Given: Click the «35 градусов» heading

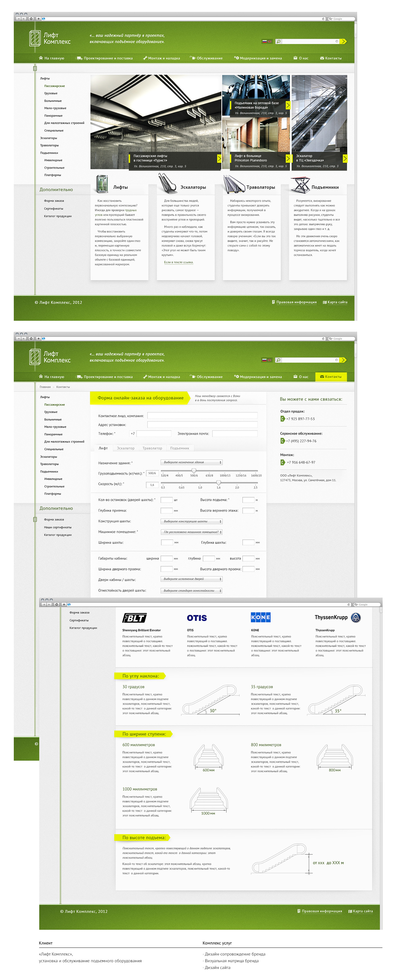Looking at the screenshot, I should coord(262,687).
